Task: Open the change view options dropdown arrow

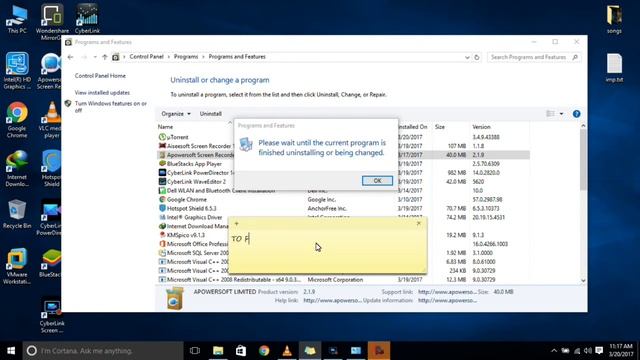Action: 562,114
